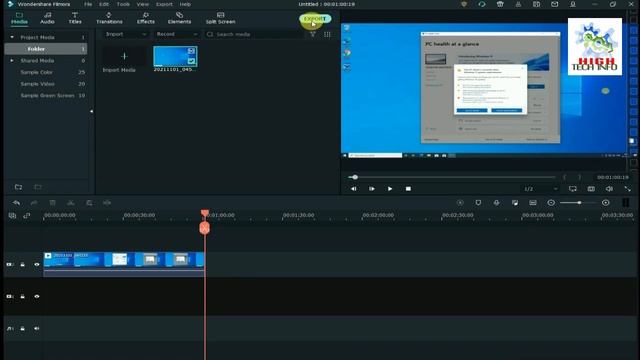Open the Tools menu
The image size is (640, 360).
[123, 4]
